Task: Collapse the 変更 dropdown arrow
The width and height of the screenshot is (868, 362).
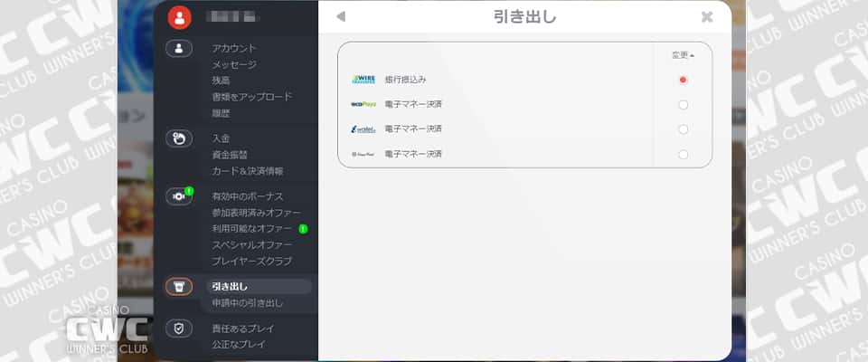Action: coord(693,55)
